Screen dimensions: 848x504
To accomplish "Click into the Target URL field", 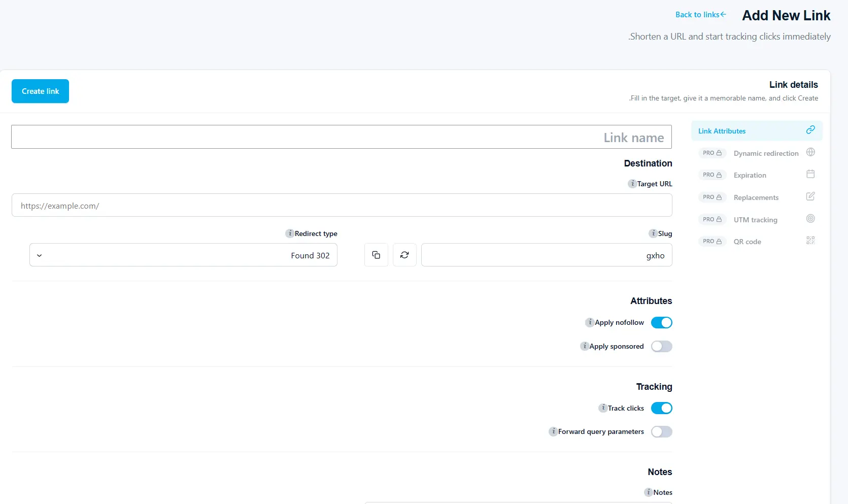I will click(x=342, y=205).
